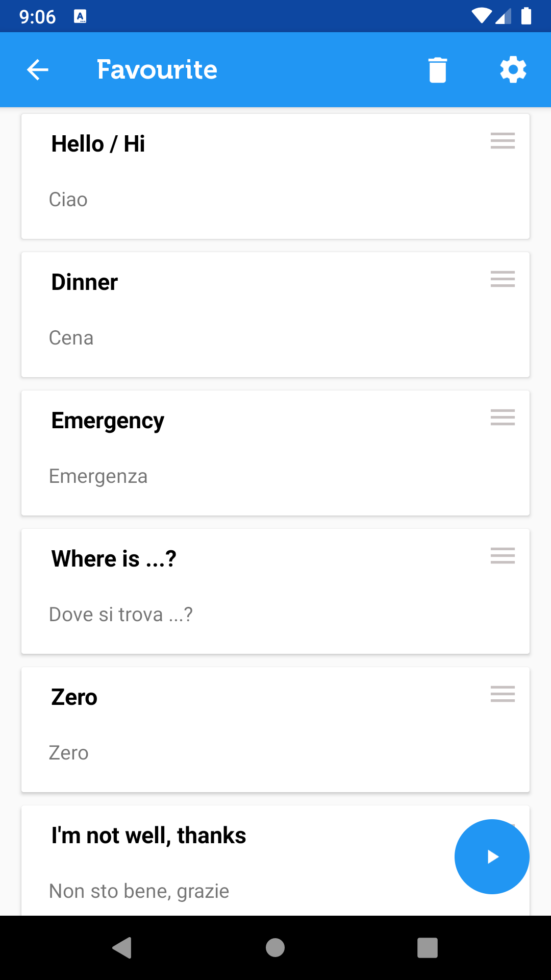Tap the Dove si trova ...? translation
Image resolution: width=551 pixels, height=980 pixels.
pos(121,615)
